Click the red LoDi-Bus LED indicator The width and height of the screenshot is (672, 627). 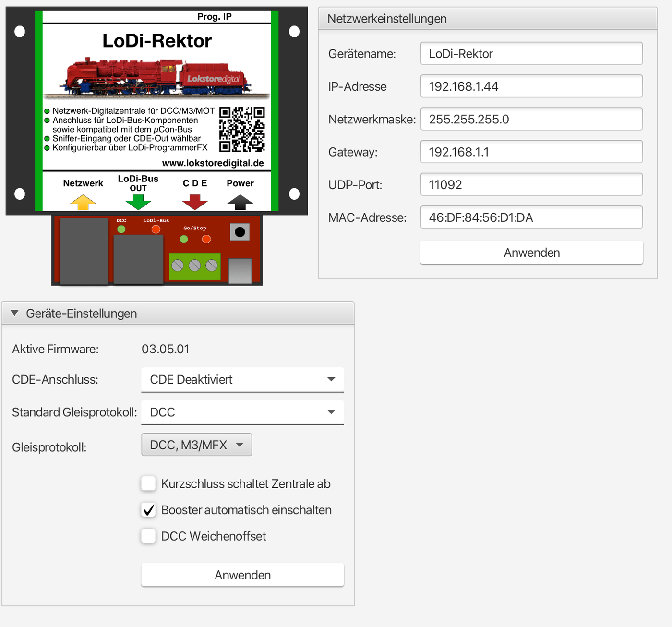click(x=156, y=229)
